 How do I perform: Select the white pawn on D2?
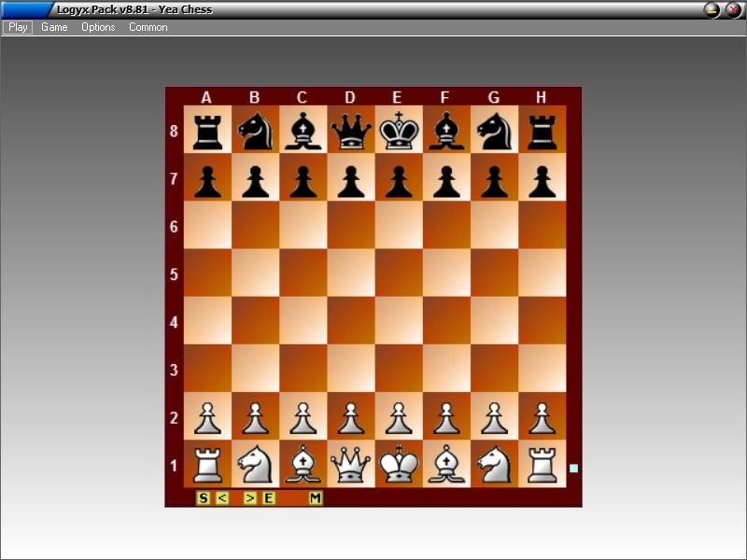pos(351,416)
